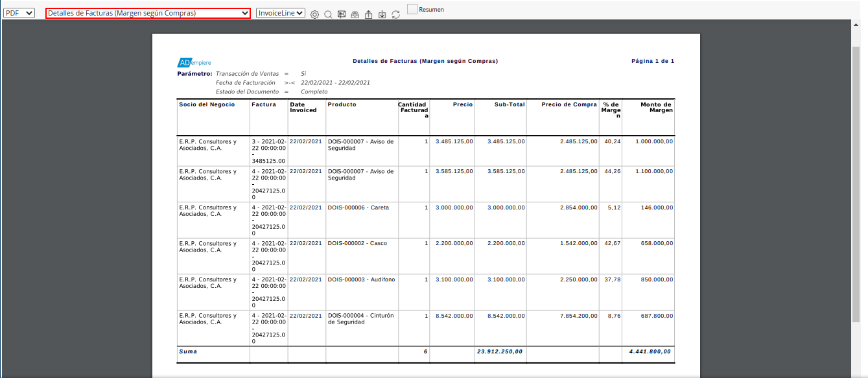Expand Detalles de Facturas report format dropdown
This screenshot has width=868, height=378.
[x=148, y=13]
